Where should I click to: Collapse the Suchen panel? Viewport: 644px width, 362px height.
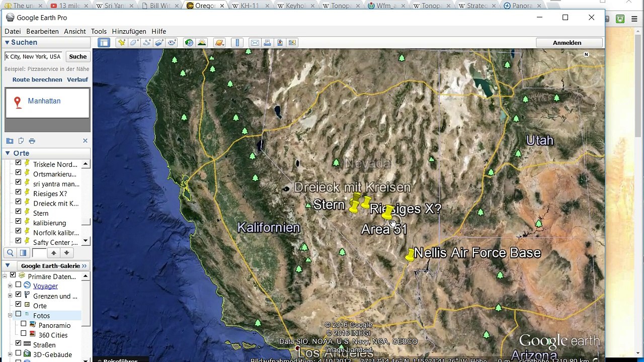click(x=7, y=43)
